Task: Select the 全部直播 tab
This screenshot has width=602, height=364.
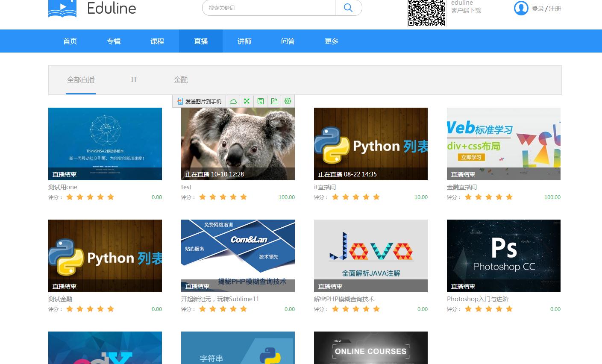Action: point(81,79)
